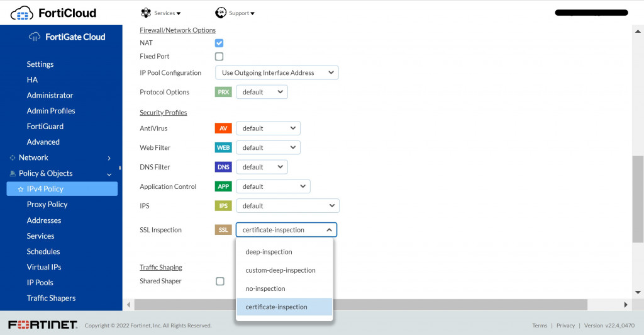Click the horizontal scrollbar thumb
This screenshot has height=335, width=644.
click(x=360, y=305)
